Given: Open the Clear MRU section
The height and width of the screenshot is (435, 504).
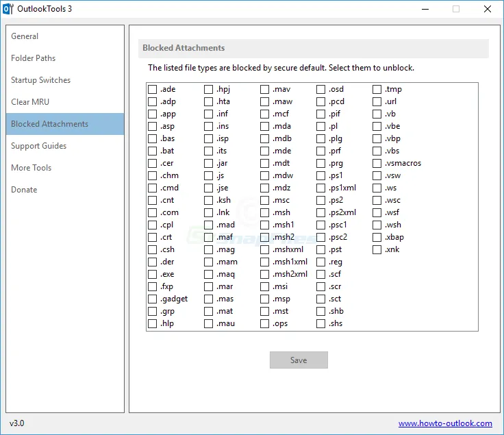Looking at the screenshot, I should point(30,102).
